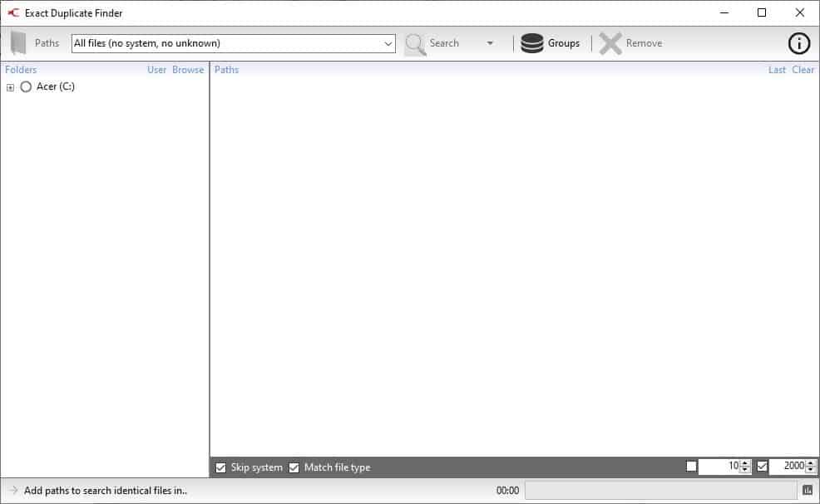Screen dimensions: 820x504
Task: Click the stepper arrows beside the 2000 value
Action: [x=811, y=466]
